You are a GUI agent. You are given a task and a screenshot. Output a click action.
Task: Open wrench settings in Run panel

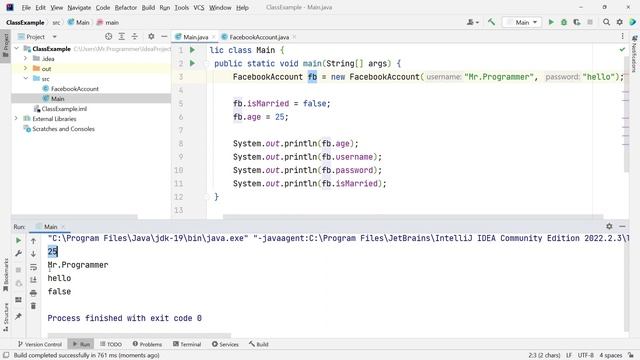point(18,253)
